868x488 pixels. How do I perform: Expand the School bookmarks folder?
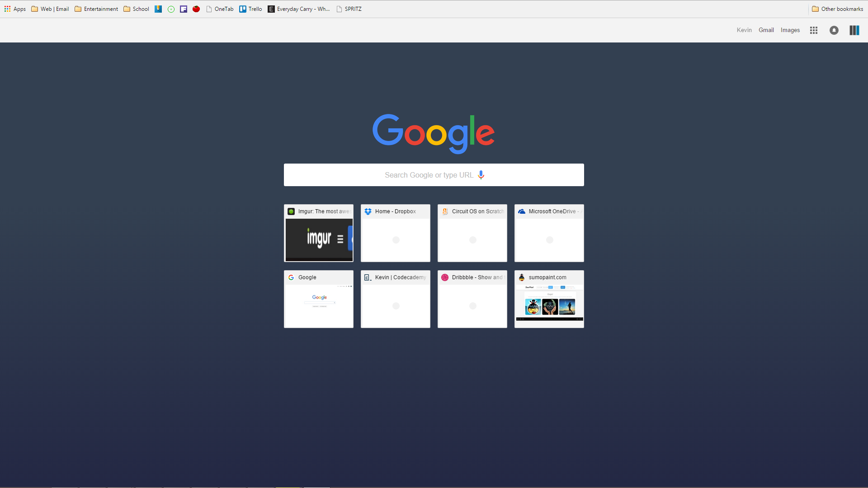pyautogui.click(x=136, y=9)
